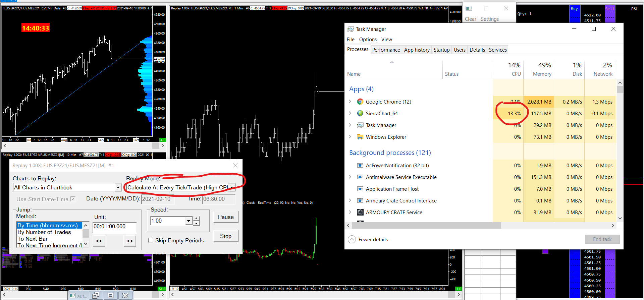This screenshot has height=300, width=644.
Task: Expand the ARMOURY CRATE Service row
Action: point(350,212)
